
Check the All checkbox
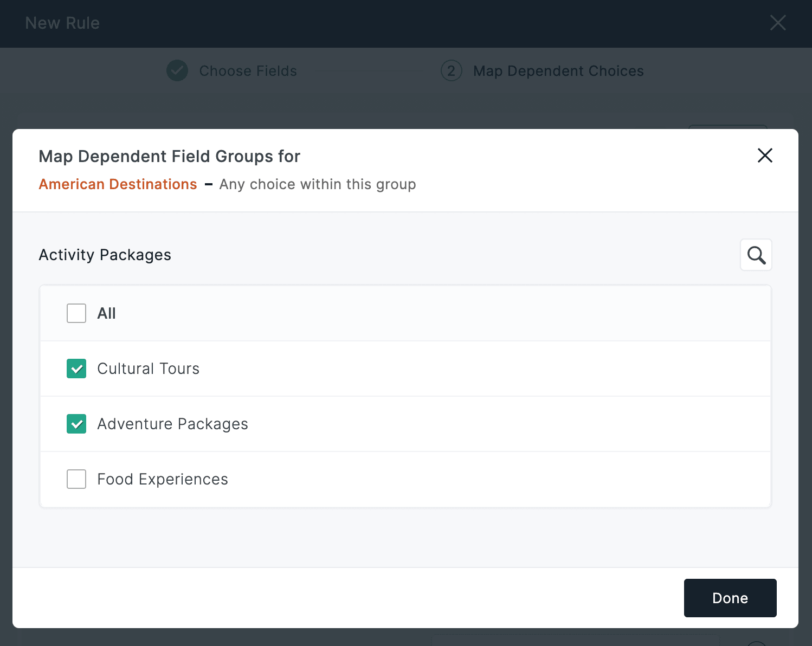point(76,313)
